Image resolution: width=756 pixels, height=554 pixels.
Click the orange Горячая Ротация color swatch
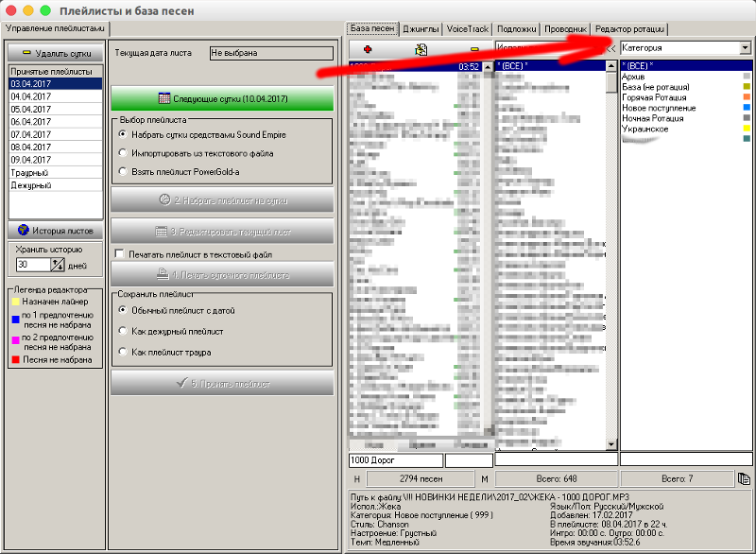(747, 97)
